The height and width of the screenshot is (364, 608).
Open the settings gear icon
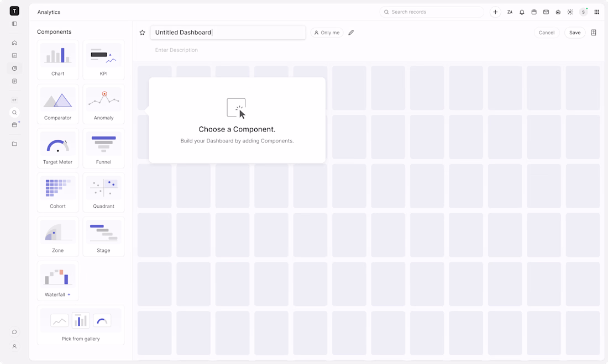(x=570, y=12)
